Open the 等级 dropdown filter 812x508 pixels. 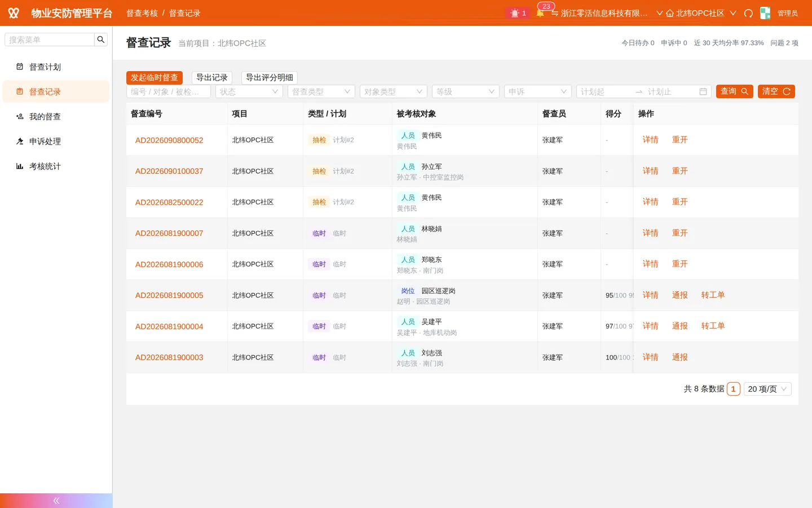466,91
